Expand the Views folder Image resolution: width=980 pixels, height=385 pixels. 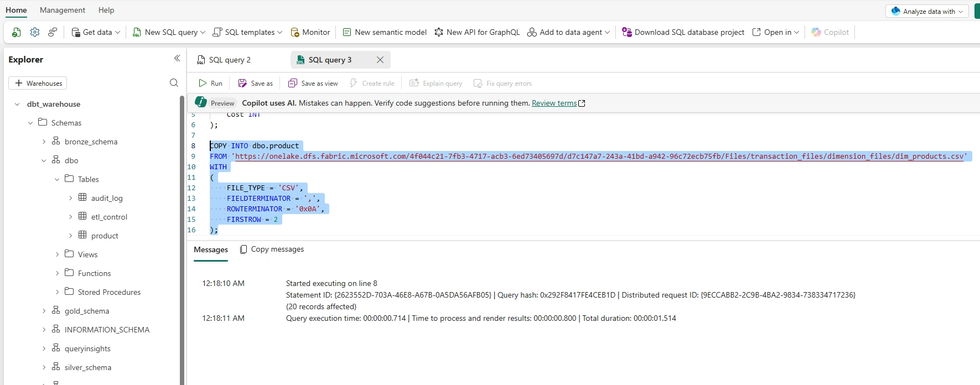[x=57, y=254]
